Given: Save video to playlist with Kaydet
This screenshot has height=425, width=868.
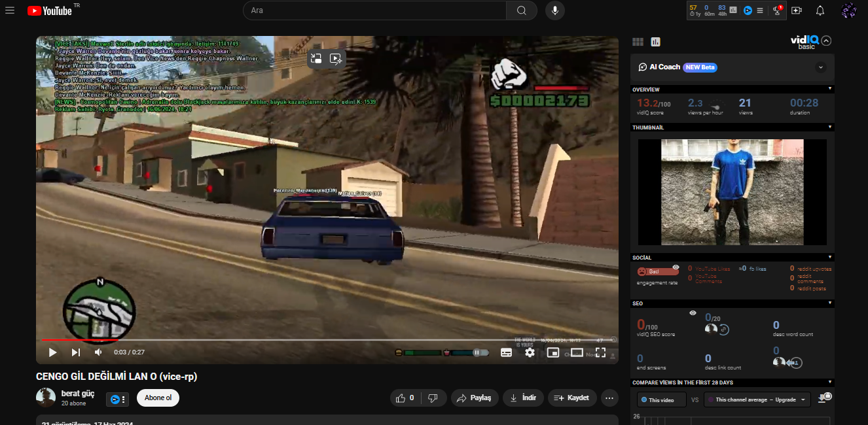Looking at the screenshot, I should click(x=572, y=398).
